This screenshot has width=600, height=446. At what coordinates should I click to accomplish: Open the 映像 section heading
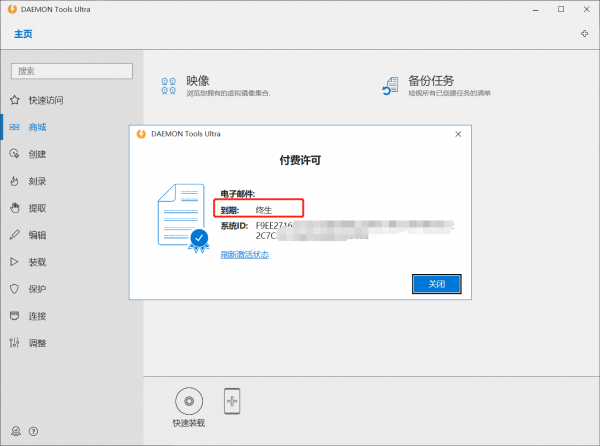198,81
